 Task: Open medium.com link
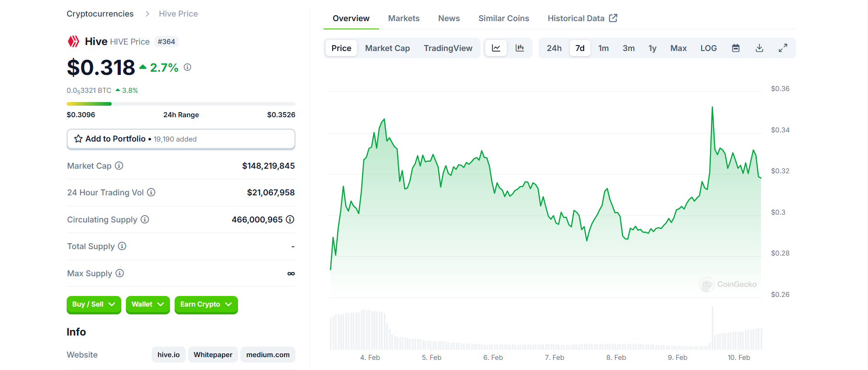[268, 355]
